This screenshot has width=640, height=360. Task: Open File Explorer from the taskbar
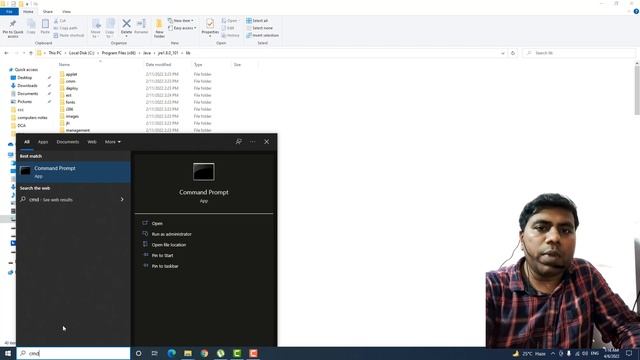188,353
